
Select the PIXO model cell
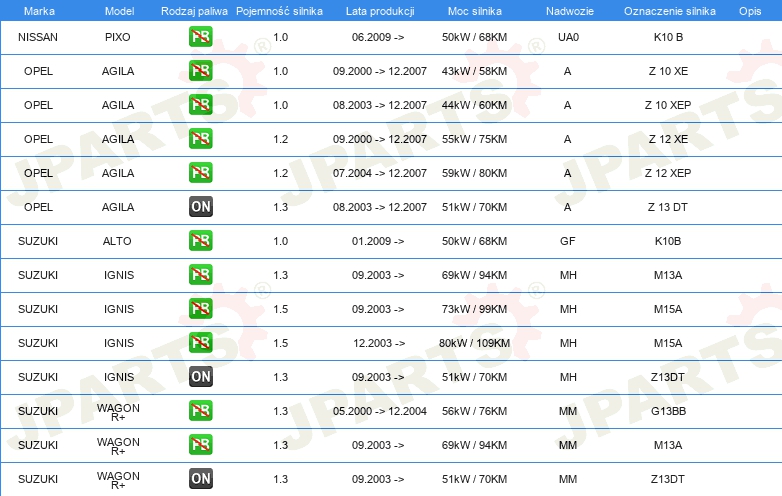coord(118,37)
